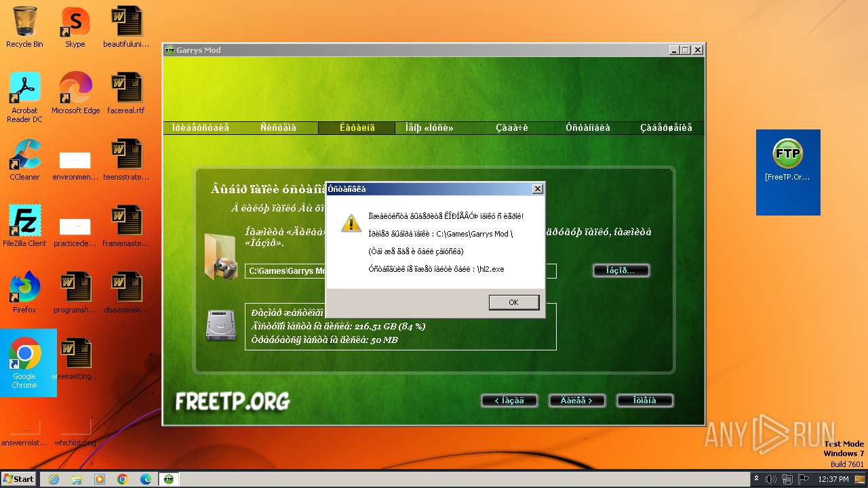Click the Action Center flag tray icon
Image resolution: width=868 pixels, height=488 pixels.
pyautogui.click(x=804, y=479)
